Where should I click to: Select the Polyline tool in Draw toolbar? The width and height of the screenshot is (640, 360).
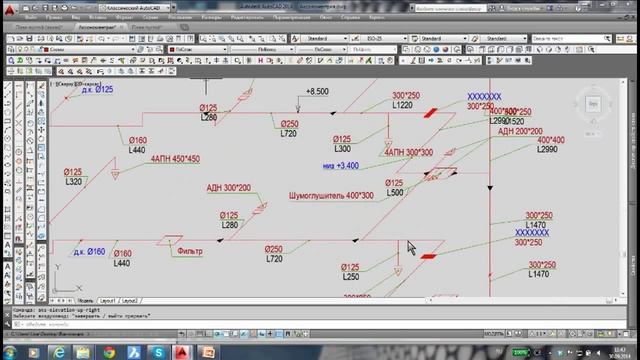click(8, 104)
